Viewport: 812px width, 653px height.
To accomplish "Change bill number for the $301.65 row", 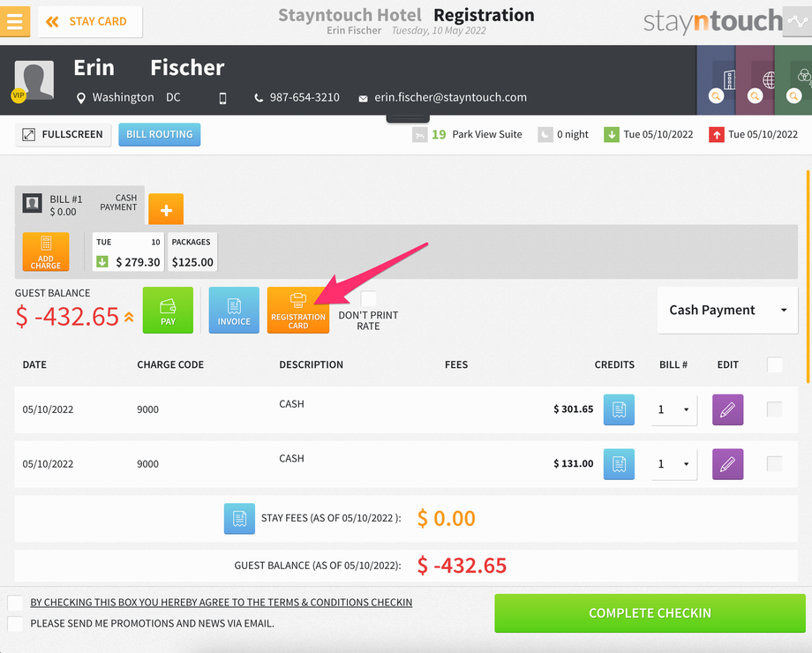I will (673, 409).
